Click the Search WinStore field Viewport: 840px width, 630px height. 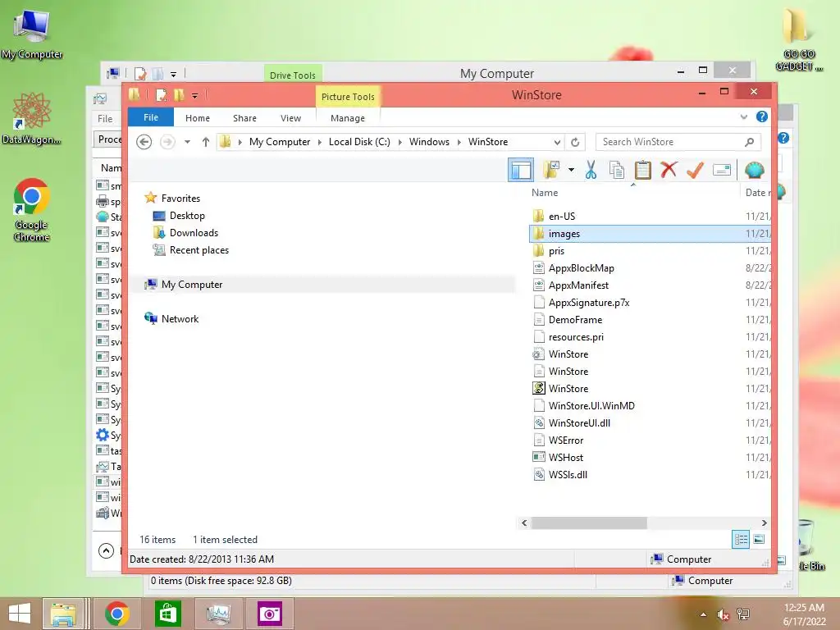678,142
